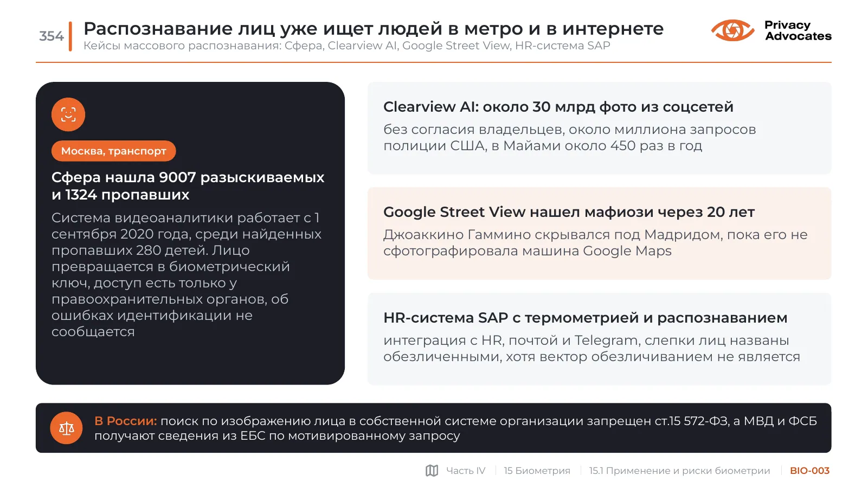This screenshot has width=868, height=488.
Task: Click the BIO-003 code link
Action: click(809, 471)
